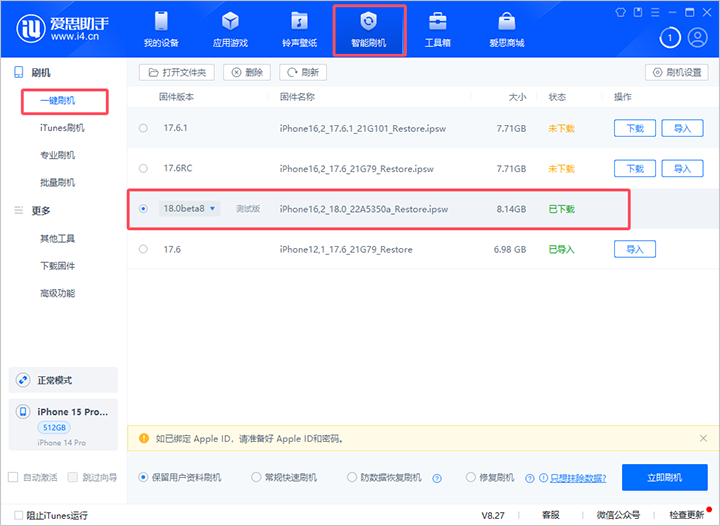
Task: Open the 工具箱 toolbox
Action: (x=437, y=30)
